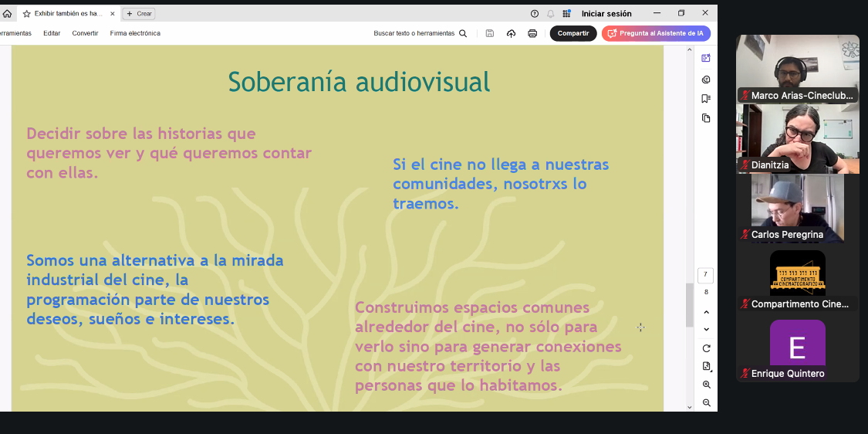The width and height of the screenshot is (868, 434).
Task: Click the vertical scrollbar thumb
Action: (689, 305)
